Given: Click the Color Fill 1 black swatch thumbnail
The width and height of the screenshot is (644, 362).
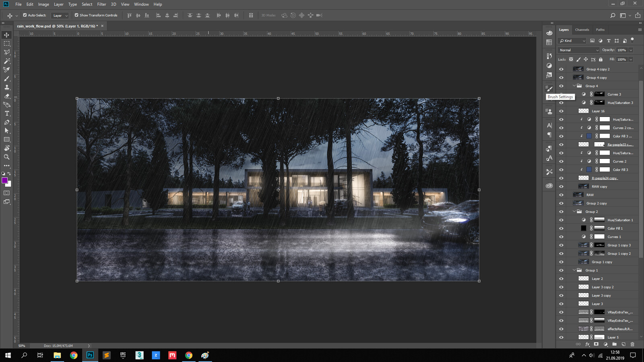Looking at the screenshot, I should point(584,228).
